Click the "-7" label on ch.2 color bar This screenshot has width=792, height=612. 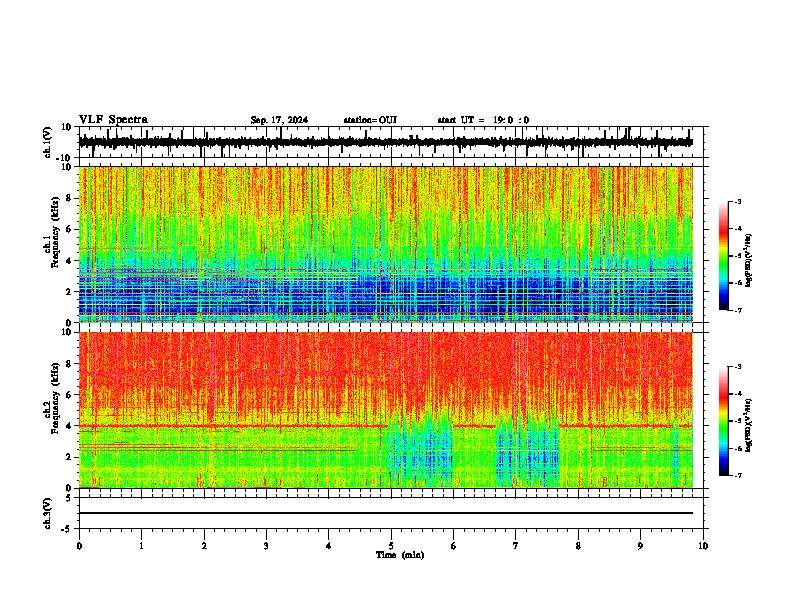[x=738, y=475]
